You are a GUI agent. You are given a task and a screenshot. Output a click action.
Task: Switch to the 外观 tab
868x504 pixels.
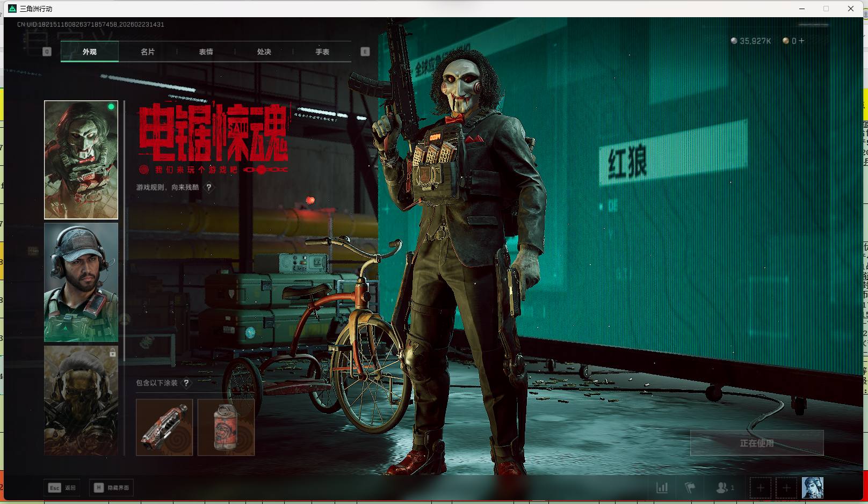click(x=90, y=52)
